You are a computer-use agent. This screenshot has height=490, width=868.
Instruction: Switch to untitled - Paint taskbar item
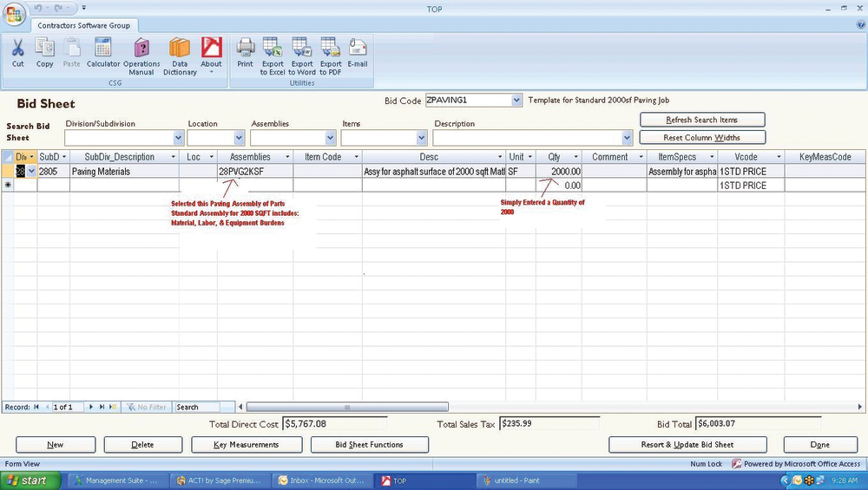click(x=526, y=480)
